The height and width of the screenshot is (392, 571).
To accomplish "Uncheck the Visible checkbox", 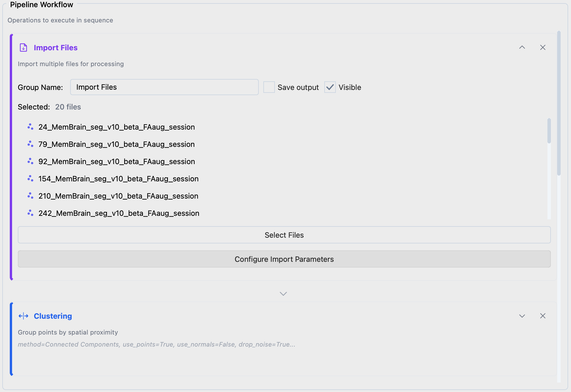I will [330, 87].
